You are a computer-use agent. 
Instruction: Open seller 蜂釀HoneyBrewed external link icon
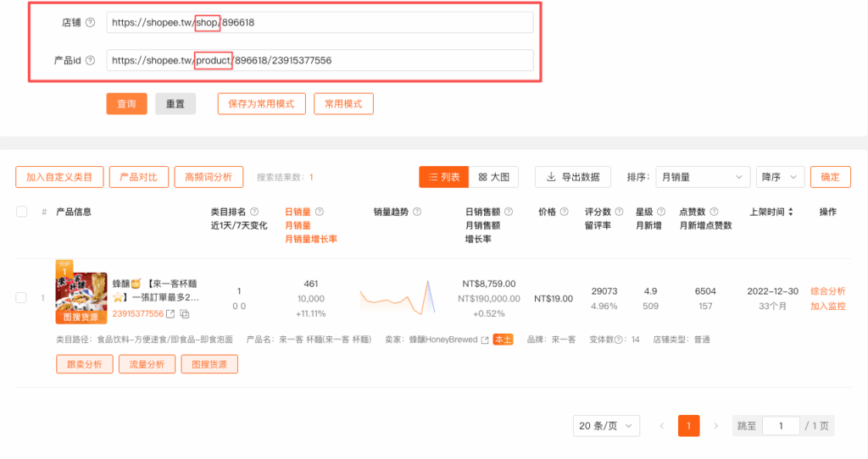pyautogui.click(x=485, y=340)
